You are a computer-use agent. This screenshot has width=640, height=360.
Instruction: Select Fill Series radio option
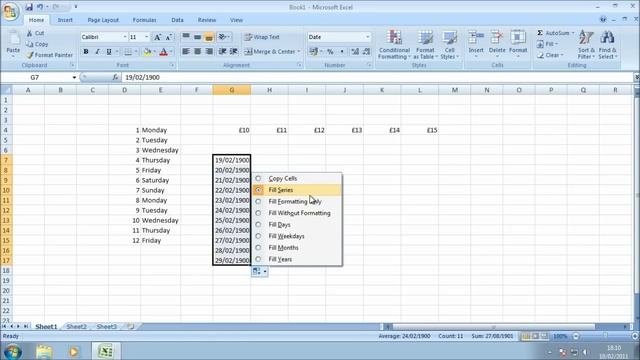click(x=258, y=190)
